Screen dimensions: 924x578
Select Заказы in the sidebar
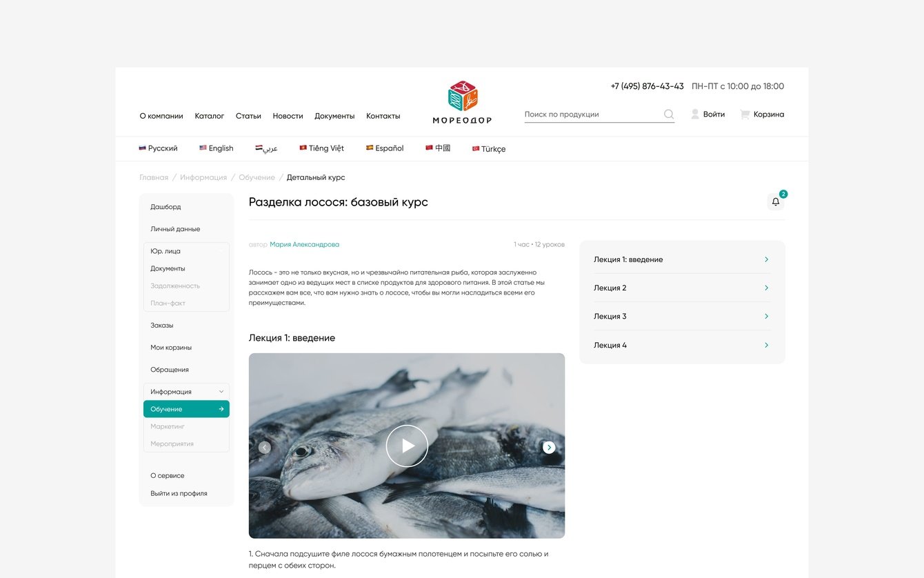162,326
